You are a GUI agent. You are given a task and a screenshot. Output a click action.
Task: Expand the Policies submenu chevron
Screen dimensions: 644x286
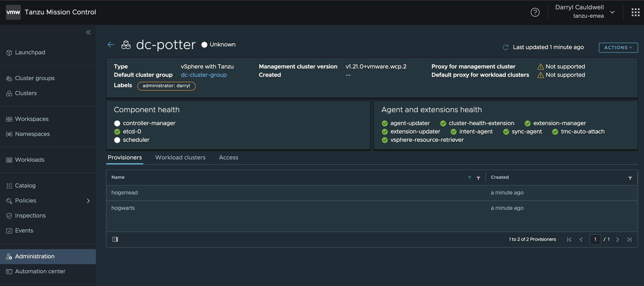tap(88, 201)
